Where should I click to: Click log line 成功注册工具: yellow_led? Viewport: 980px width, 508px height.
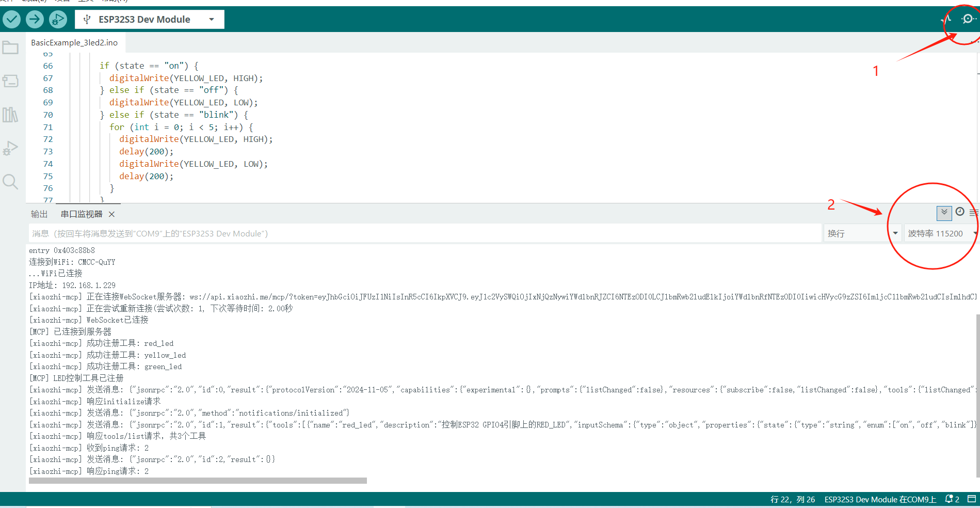pos(107,355)
